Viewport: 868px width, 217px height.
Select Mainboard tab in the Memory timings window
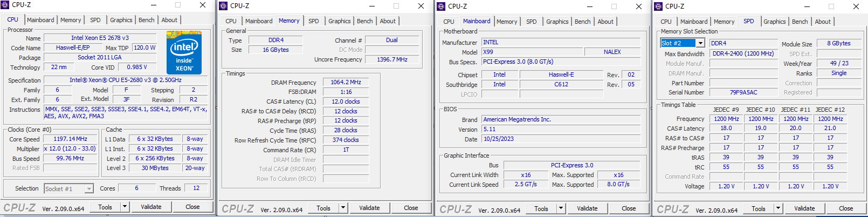tap(259, 21)
